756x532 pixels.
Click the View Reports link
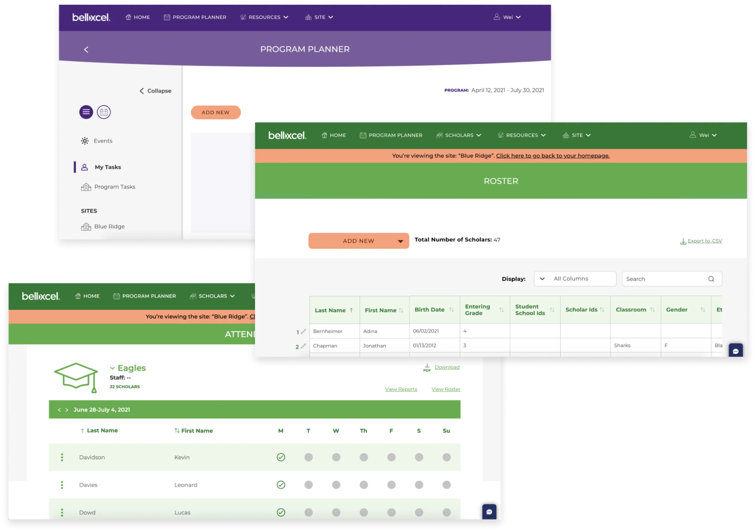[x=401, y=389]
